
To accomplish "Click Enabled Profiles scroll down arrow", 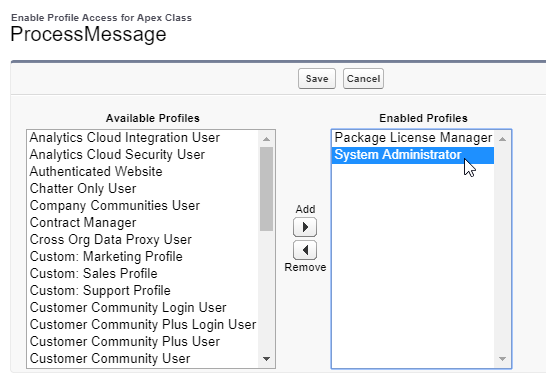I will (502, 359).
